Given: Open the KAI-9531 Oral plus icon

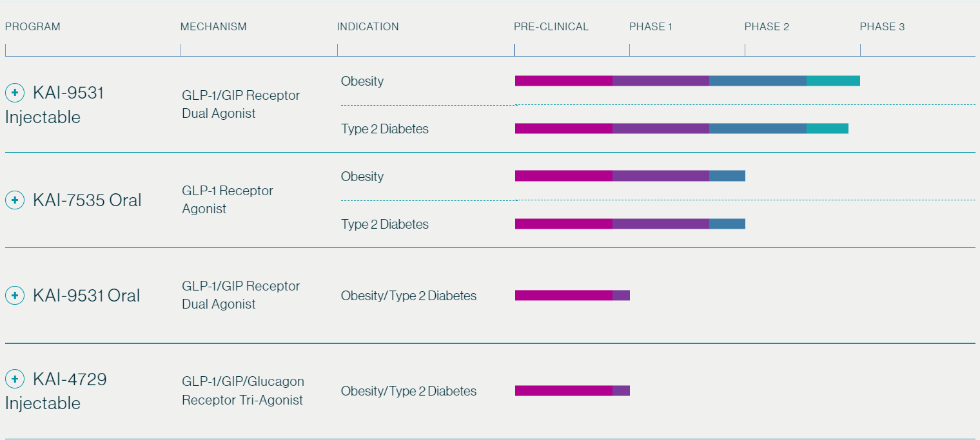Looking at the screenshot, I should [15, 296].
